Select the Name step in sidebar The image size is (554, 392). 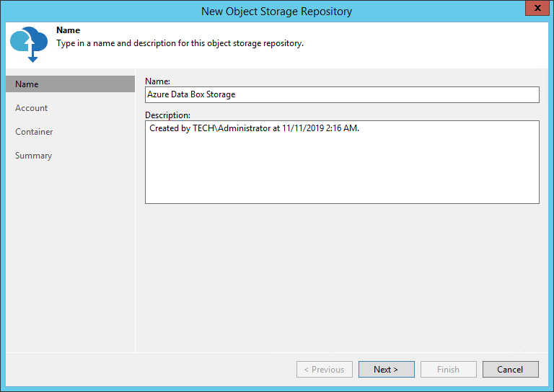tap(70, 84)
